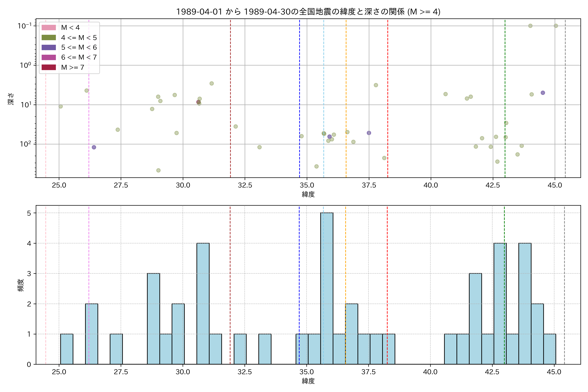Viewport: 588px width, 392px height.
Task: Click the deepest scatter point near latitude 29
Action: point(158,171)
